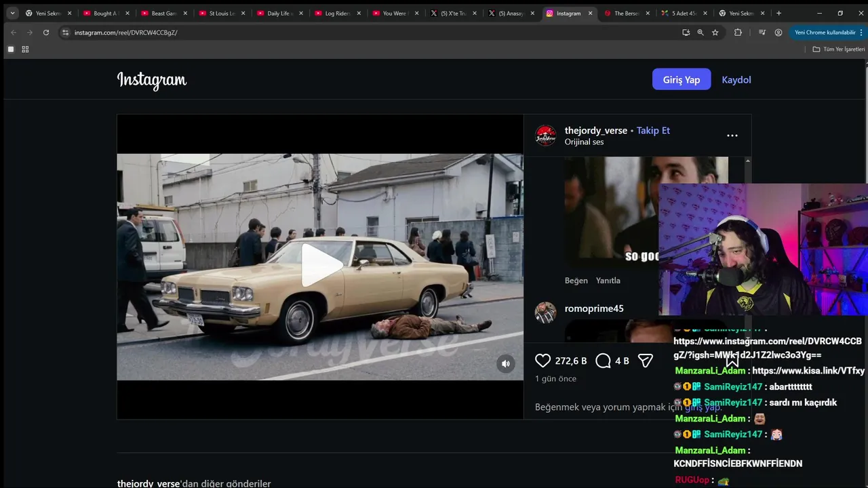
Task: Reload the Instagram page
Action: (x=46, y=33)
